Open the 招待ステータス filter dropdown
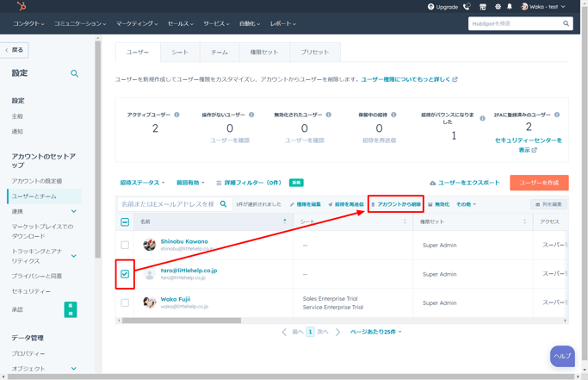The width and height of the screenshot is (588, 380). tap(142, 183)
